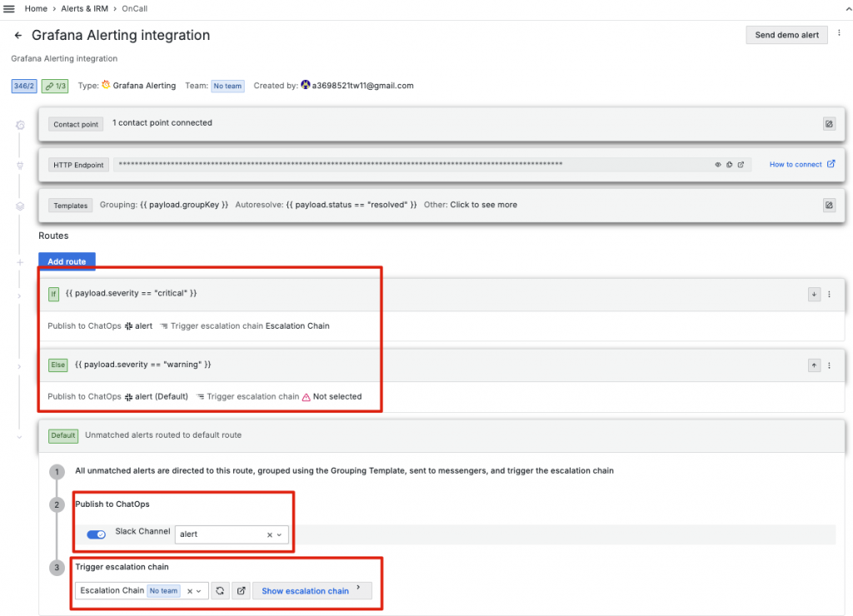Click the creator's avatar icon
Screen dimensions: 853x616
(x=305, y=85)
